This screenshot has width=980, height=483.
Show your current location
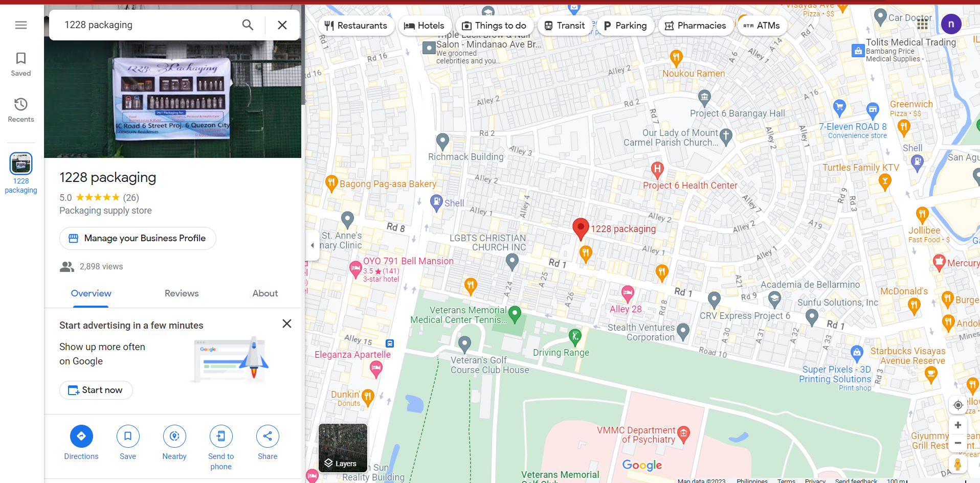click(958, 405)
